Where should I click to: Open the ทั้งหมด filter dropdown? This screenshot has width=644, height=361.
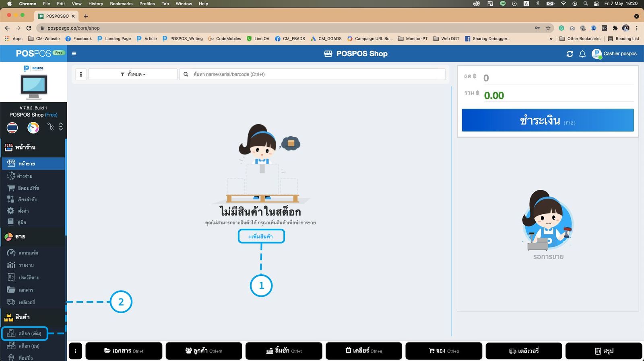[133, 74]
